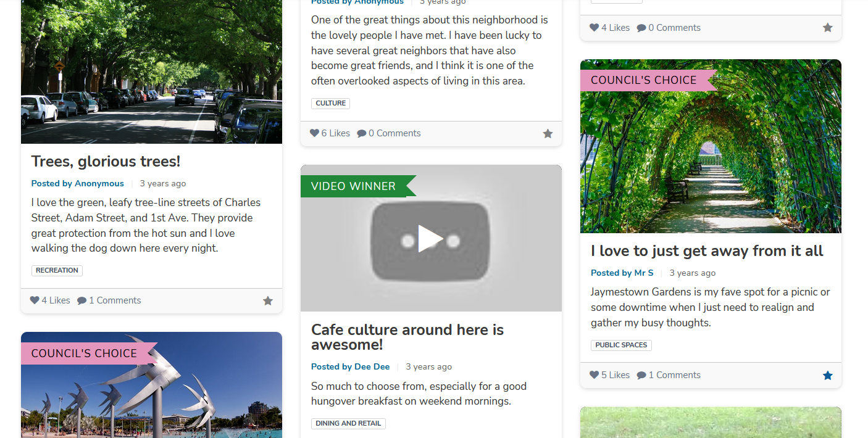Click 3 years ago under Cafe culture title

429,366
